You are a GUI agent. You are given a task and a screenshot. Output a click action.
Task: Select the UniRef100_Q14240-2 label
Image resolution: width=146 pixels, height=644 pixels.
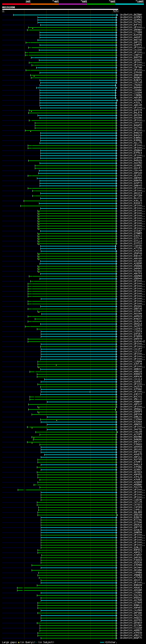click(x=132, y=342)
